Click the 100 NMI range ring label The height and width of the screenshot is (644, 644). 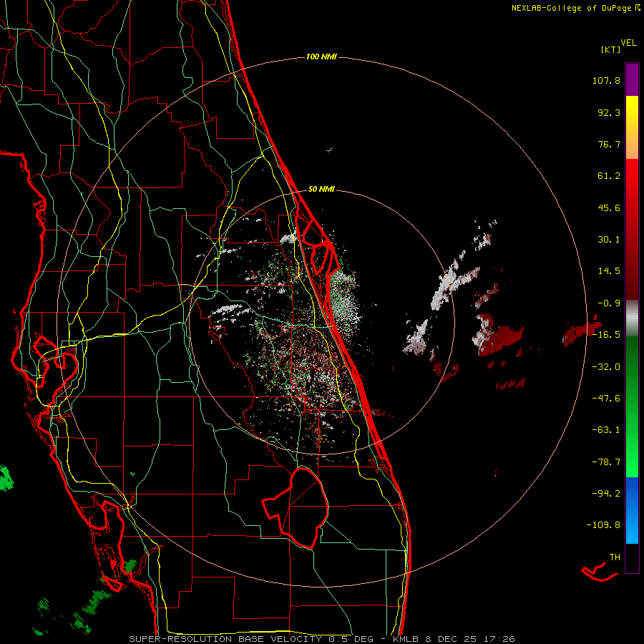click(x=321, y=57)
